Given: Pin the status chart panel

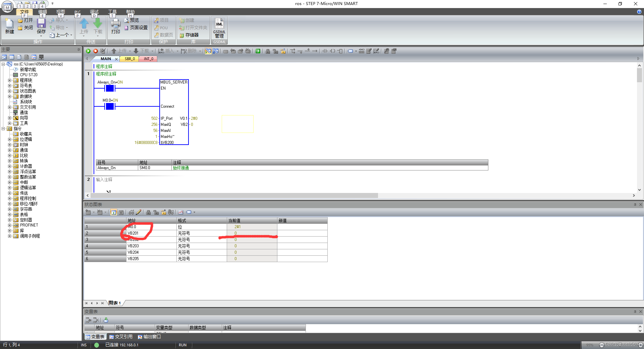Looking at the screenshot, I should tap(635, 204).
